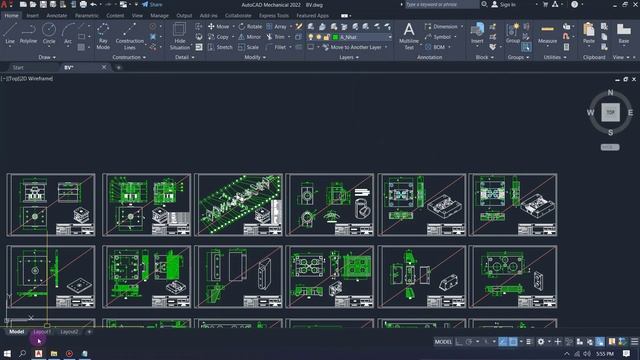Open the Parametric ribbon tab
The width and height of the screenshot is (640, 360).
87,16
